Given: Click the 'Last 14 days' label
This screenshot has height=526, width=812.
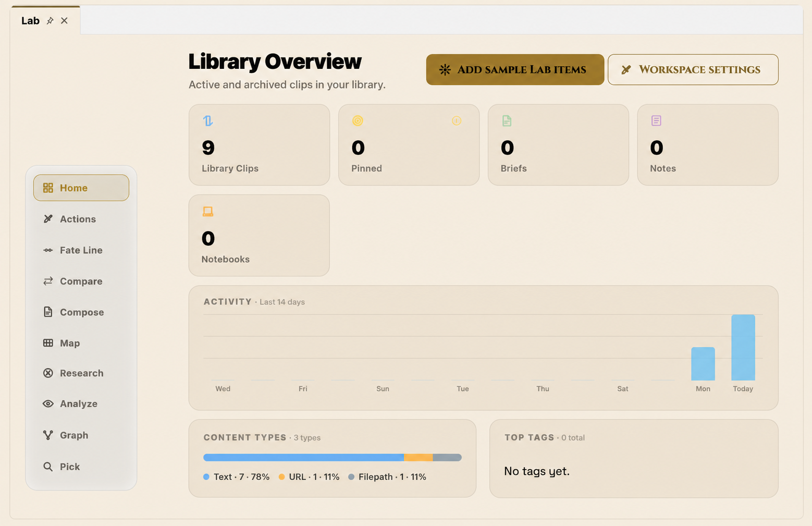Looking at the screenshot, I should [x=282, y=302].
